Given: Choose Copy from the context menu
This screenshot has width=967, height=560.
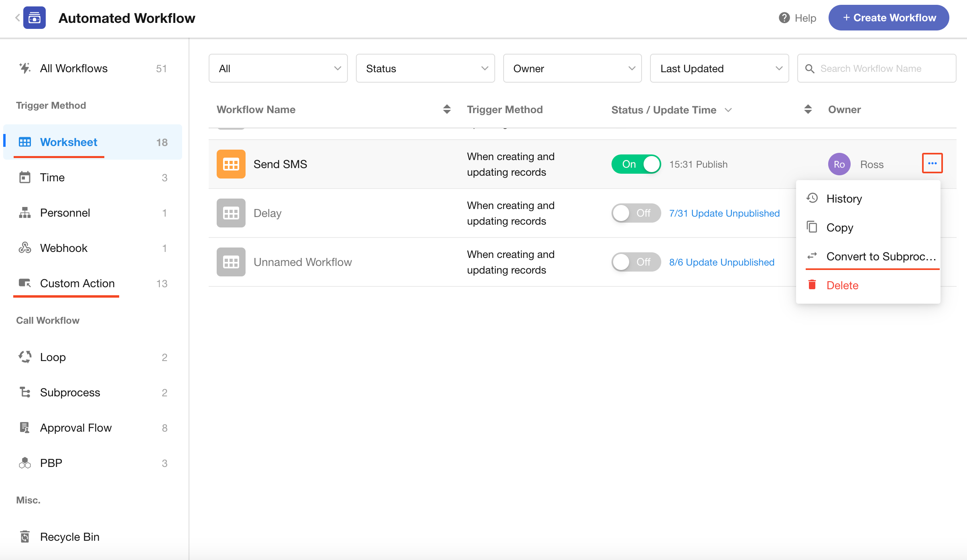Looking at the screenshot, I should tap(839, 227).
